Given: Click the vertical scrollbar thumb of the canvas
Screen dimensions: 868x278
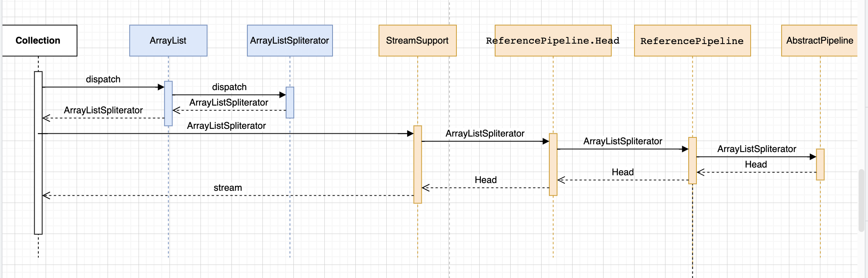Looking at the screenshot, I should [861, 201].
